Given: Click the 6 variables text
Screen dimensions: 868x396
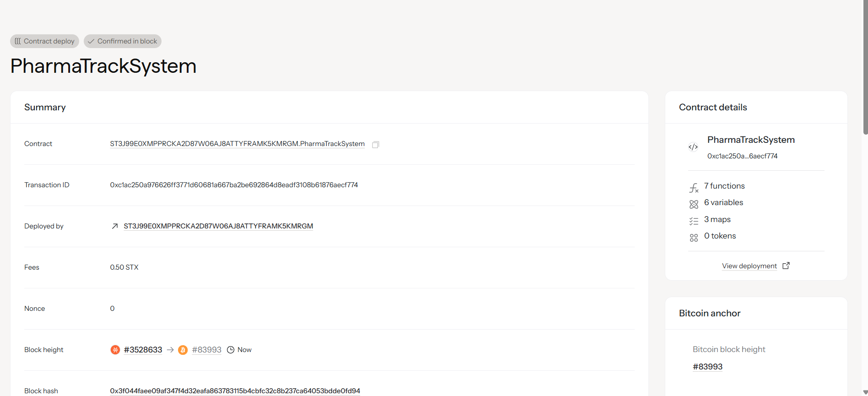Looking at the screenshot, I should [723, 202].
